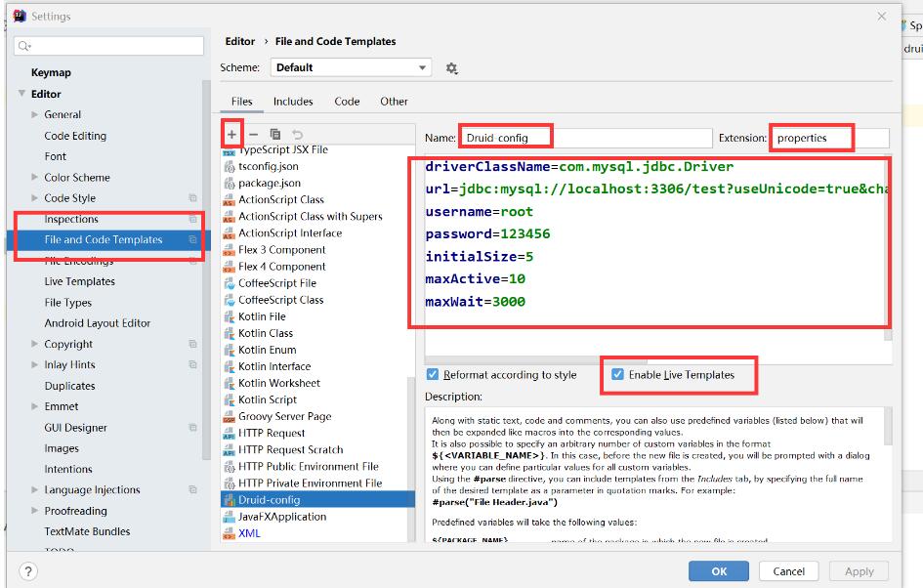Select ActionScript Class template icon
This screenshot has height=588, width=923.
229,200
